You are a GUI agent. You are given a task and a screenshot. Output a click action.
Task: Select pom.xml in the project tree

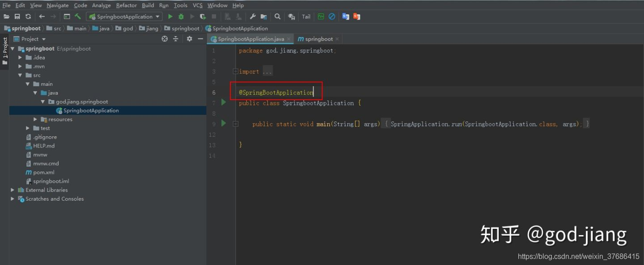click(44, 172)
